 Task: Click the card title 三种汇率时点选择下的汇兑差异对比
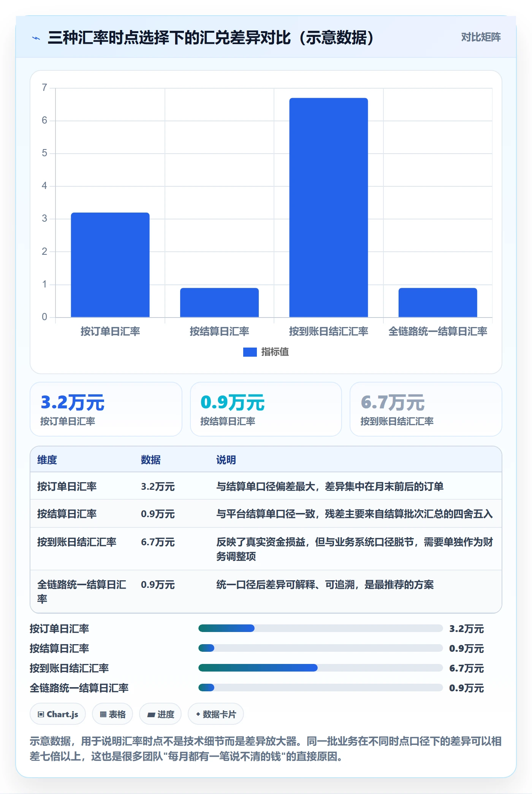click(211, 38)
